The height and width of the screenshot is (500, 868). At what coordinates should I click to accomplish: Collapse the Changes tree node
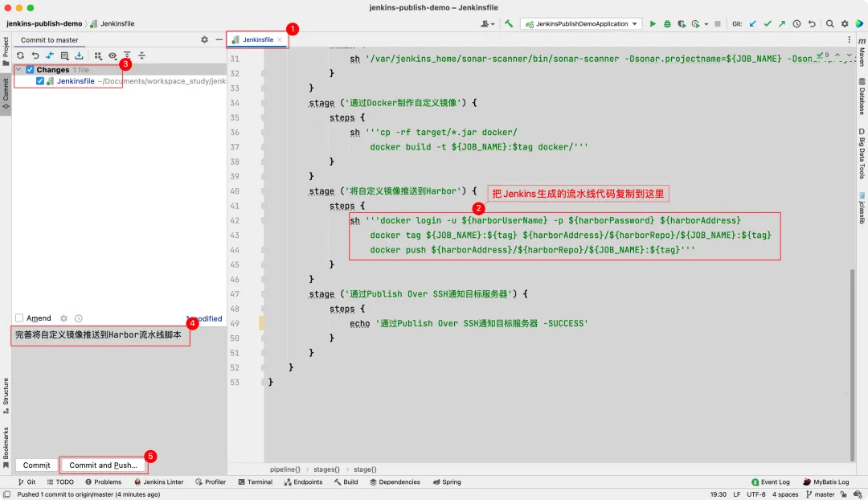point(19,70)
